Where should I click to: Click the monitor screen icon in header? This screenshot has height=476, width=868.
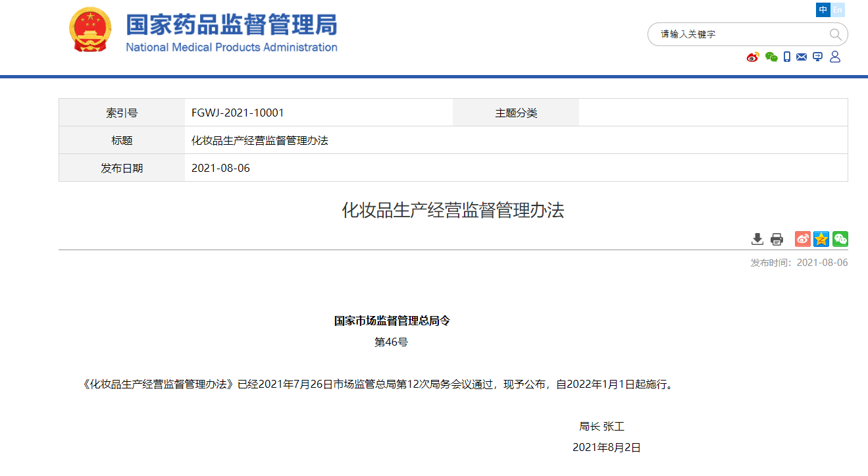coord(818,57)
